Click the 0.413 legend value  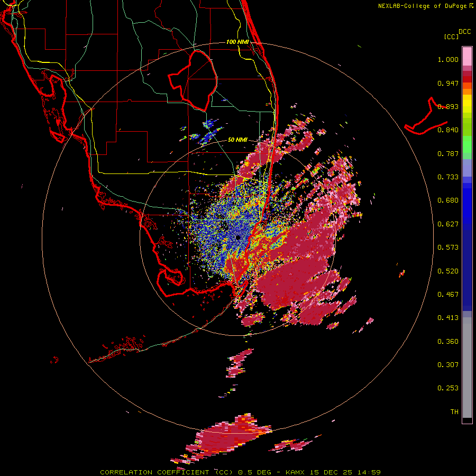[448, 318]
